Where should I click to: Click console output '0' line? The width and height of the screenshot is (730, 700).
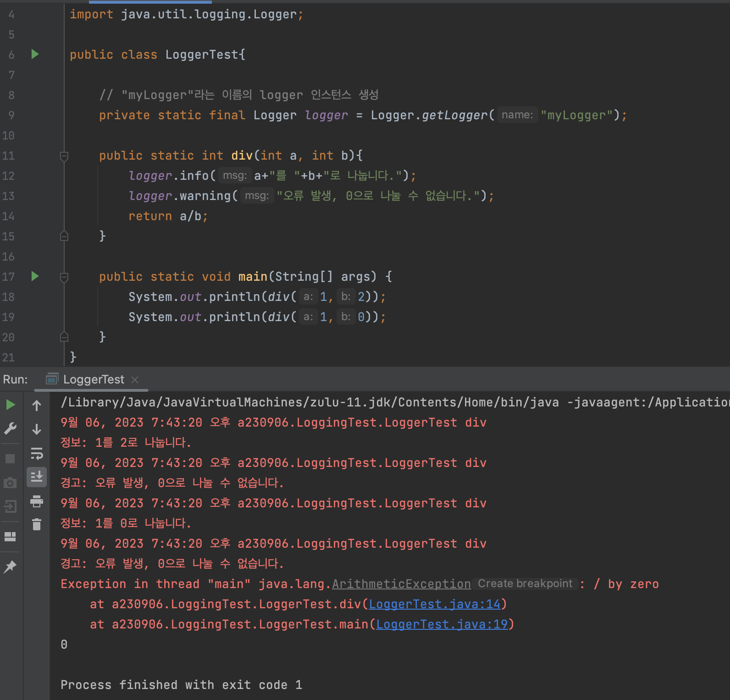point(64,644)
